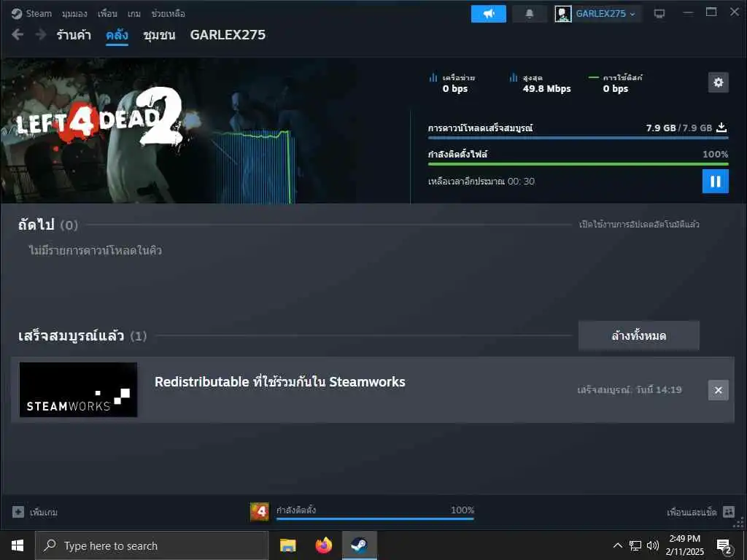The width and height of the screenshot is (747, 560).
Task: Go forward with the right arrow
Action: click(x=41, y=34)
